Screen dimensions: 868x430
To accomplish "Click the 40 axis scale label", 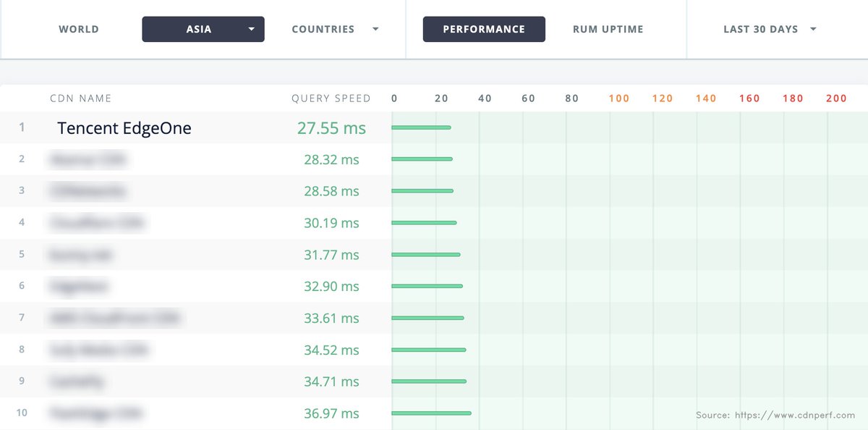I will [x=485, y=98].
